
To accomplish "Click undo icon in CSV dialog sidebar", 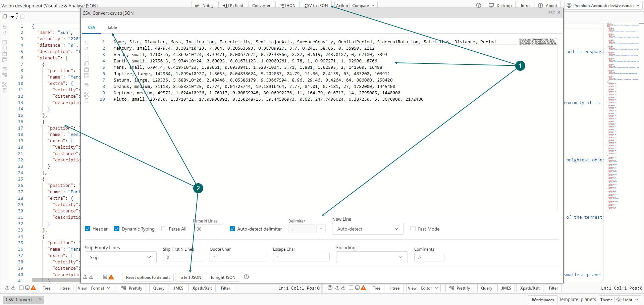I will click(87, 43).
